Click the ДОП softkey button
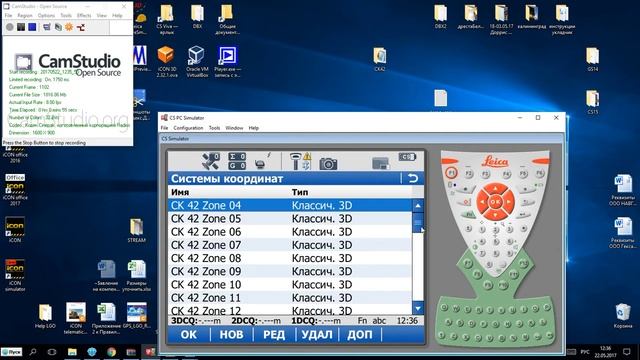Viewport: 640px width, 360px height. [360, 335]
